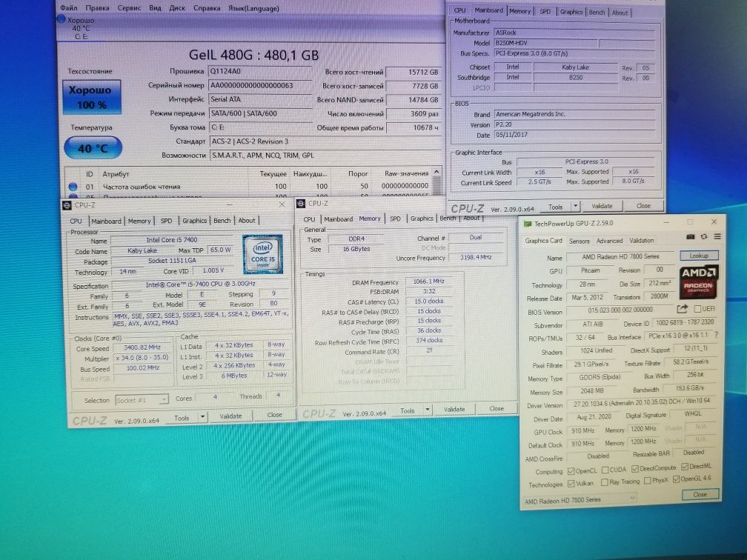Click Tools button in CPU-Z CPU window
The image size is (747, 560).
182,418
